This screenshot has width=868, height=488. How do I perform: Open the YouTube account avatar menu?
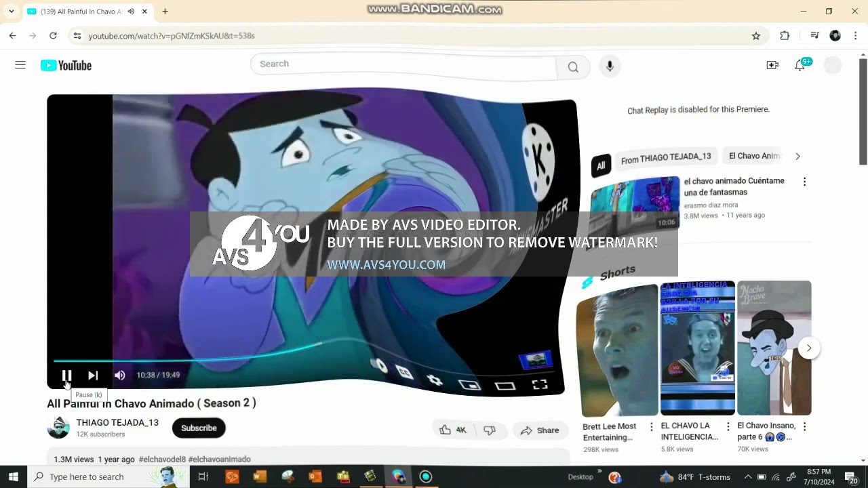coord(832,65)
